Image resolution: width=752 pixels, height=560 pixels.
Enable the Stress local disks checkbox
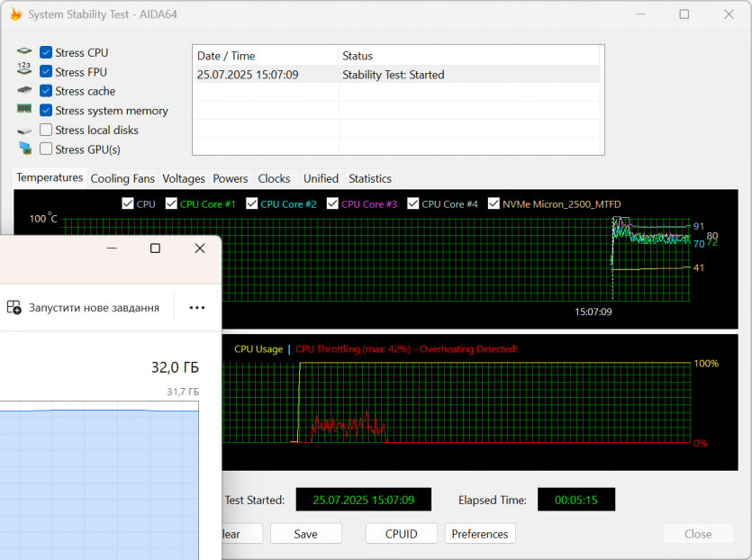pos(46,131)
